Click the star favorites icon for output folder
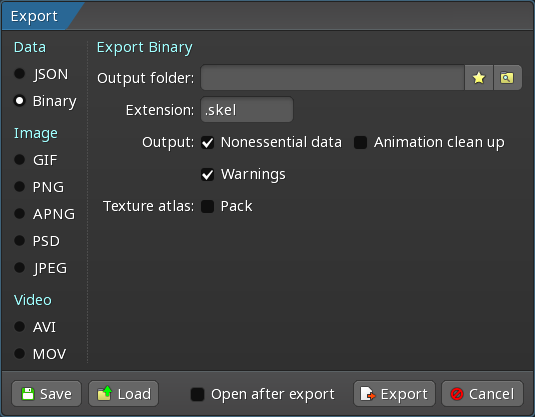The height and width of the screenshot is (417, 535). pyautogui.click(x=479, y=78)
